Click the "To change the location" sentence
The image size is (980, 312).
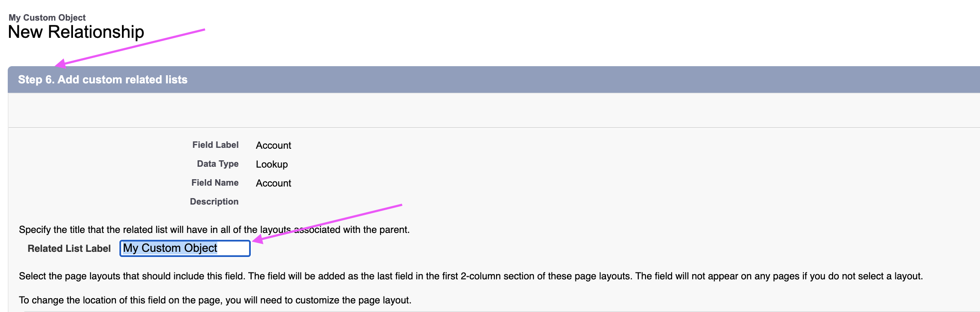[215, 300]
